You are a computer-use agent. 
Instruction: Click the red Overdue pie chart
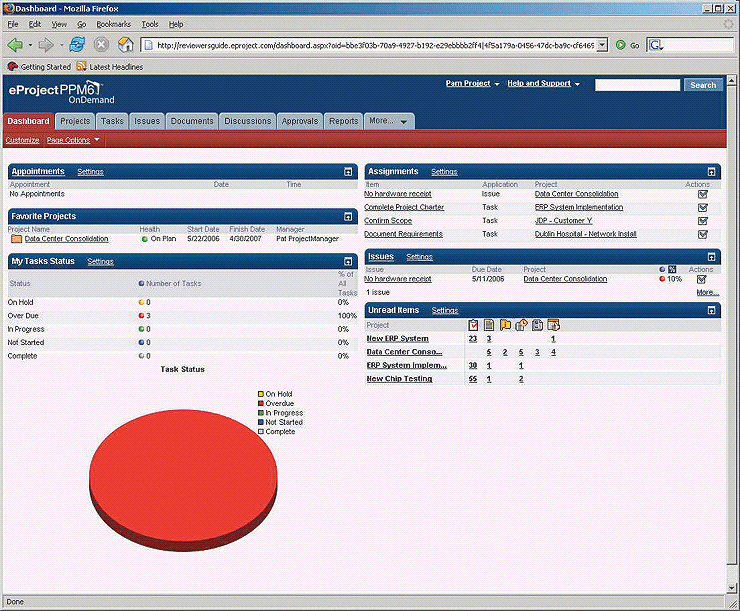pos(183,479)
